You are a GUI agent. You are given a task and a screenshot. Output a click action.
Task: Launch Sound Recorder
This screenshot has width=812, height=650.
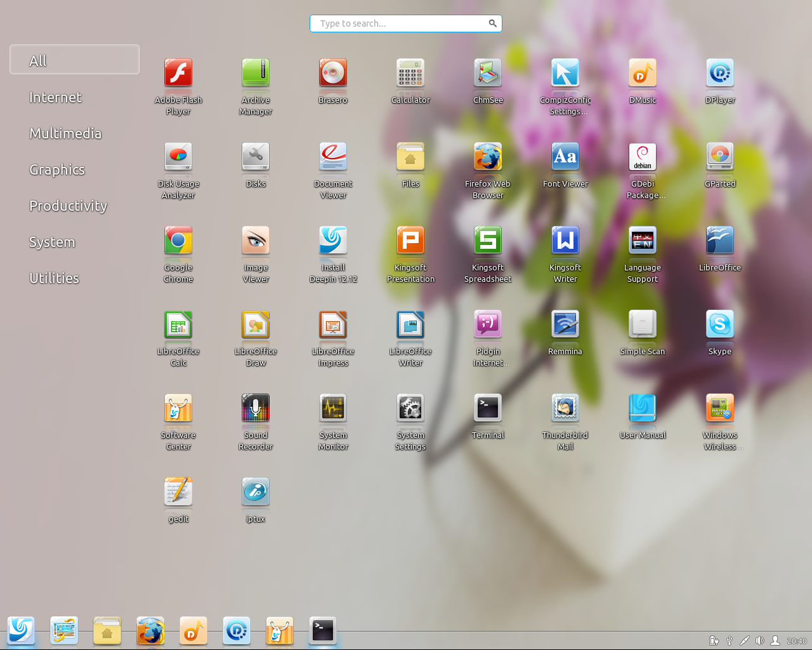click(256, 408)
